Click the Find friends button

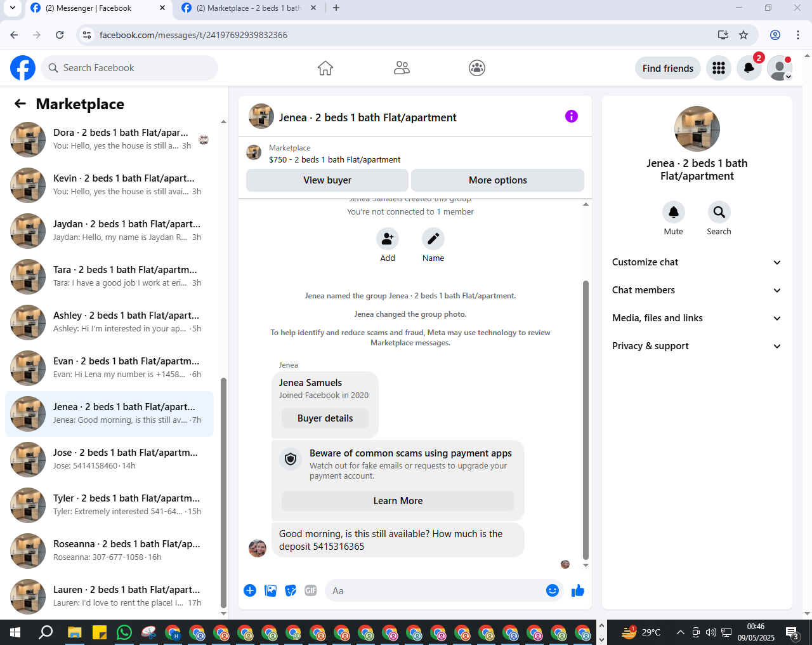click(668, 68)
